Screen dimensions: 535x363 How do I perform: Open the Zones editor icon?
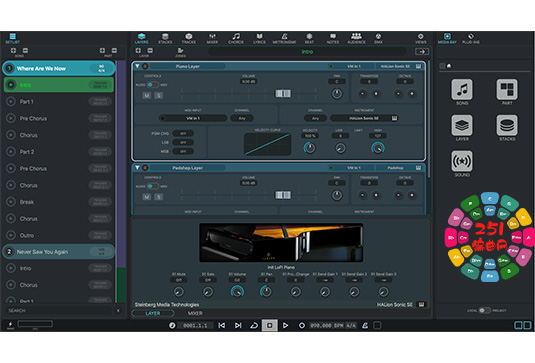click(180, 52)
